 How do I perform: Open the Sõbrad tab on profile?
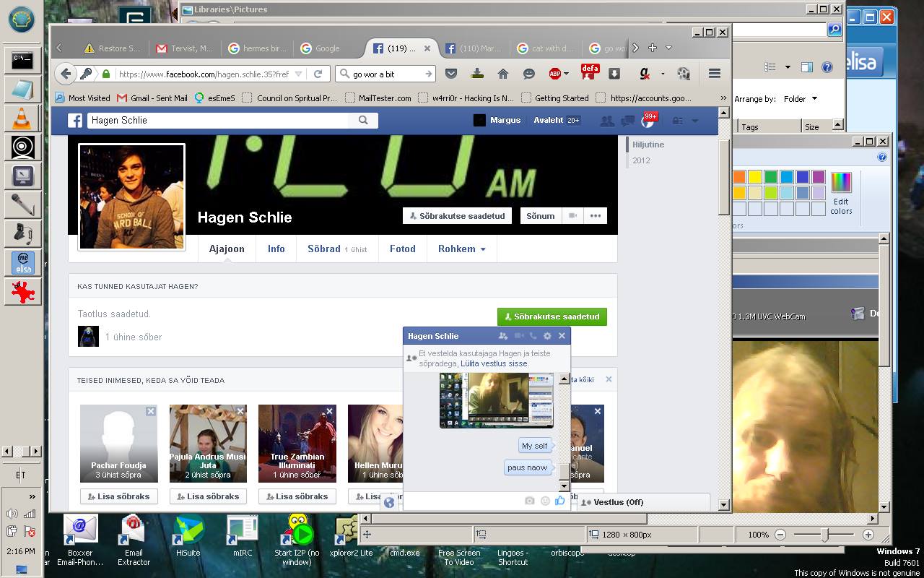337,249
